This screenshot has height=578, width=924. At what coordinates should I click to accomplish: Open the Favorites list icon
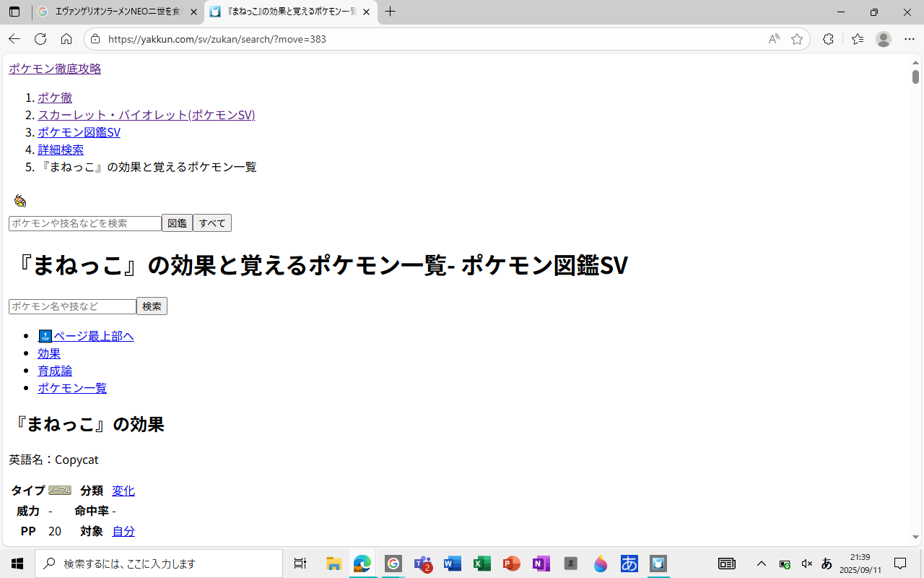coord(858,39)
